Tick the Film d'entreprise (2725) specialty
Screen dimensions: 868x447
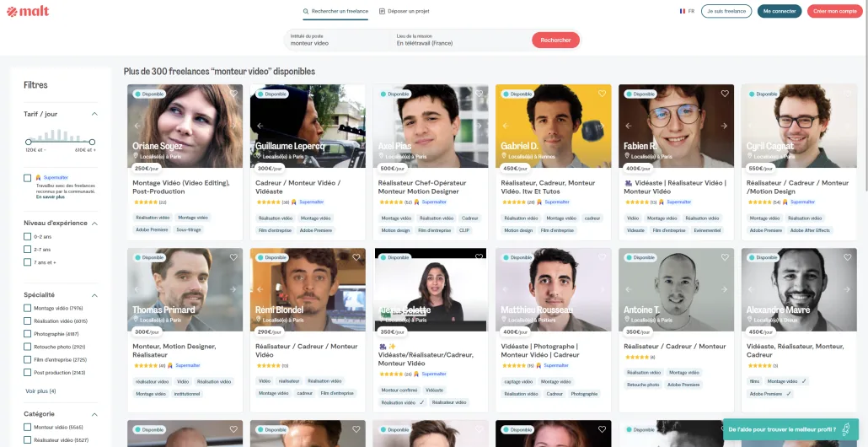[27, 359]
